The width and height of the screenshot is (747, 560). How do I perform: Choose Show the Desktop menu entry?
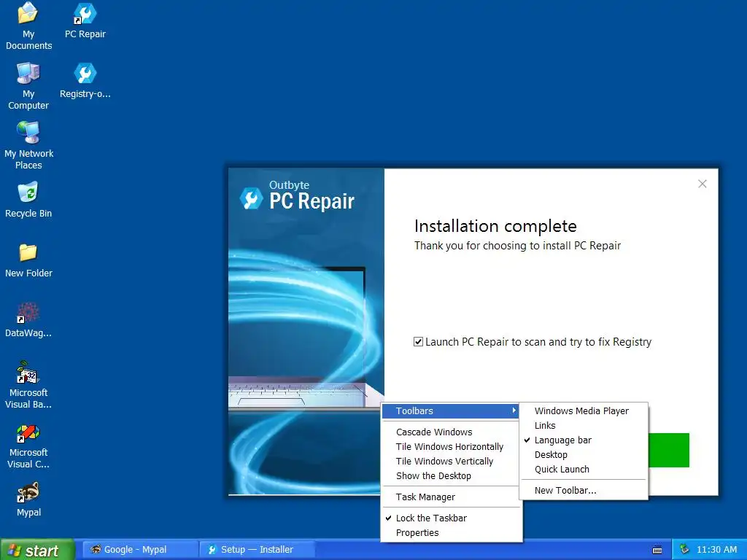point(451,475)
